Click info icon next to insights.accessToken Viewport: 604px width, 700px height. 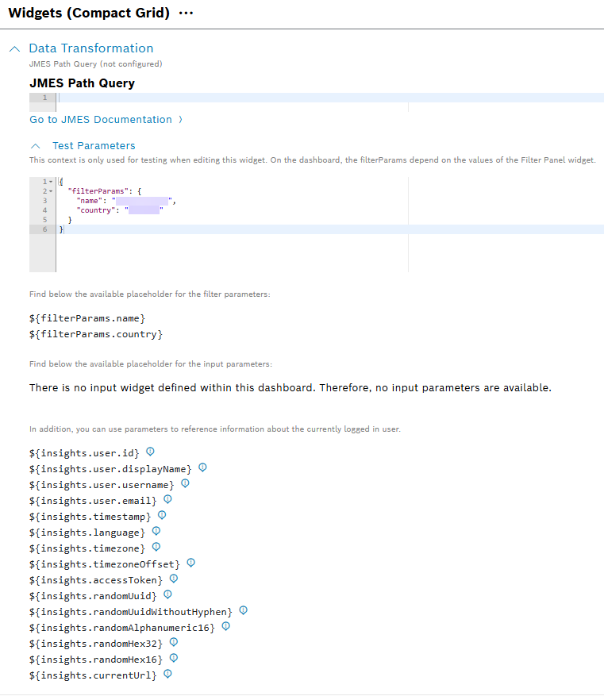click(174, 579)
